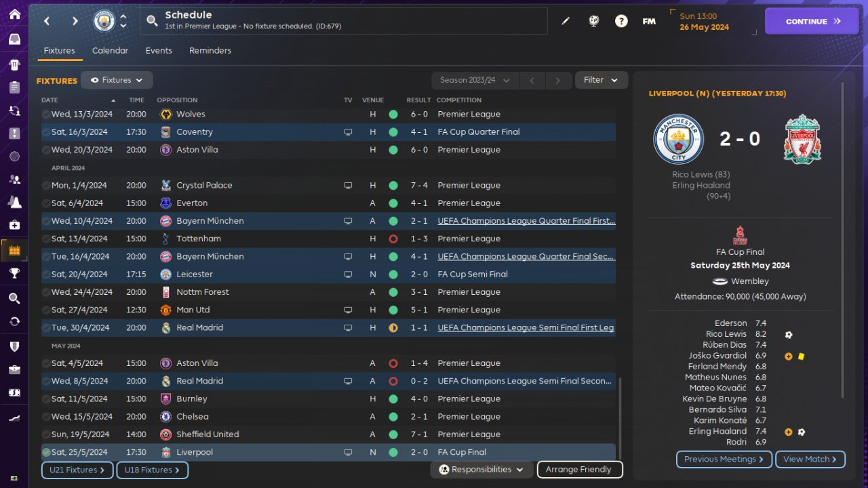868x488 pixels.
Task: Open the Staff people icon in the sidebar
Action: [x=14, y=180]
